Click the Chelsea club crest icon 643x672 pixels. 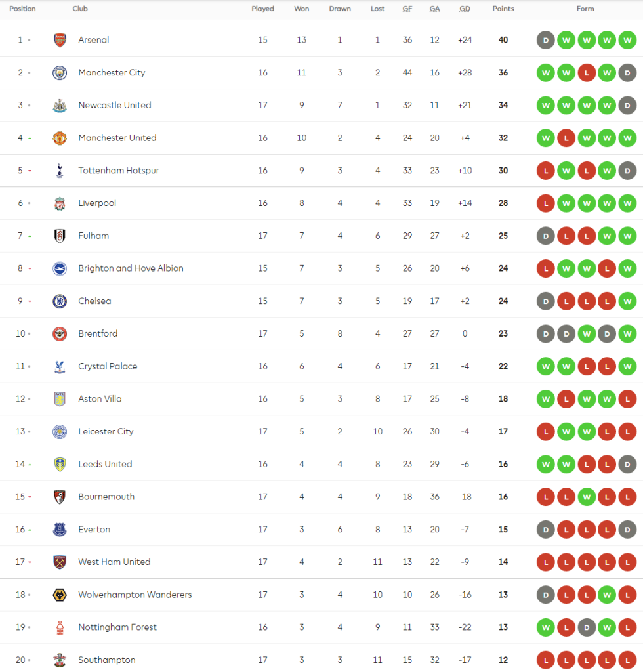[x=60, y=301]
